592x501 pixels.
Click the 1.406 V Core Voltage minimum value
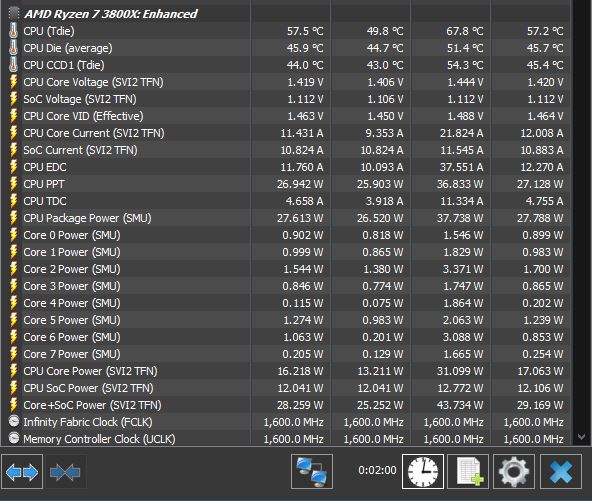click(385, 82)
